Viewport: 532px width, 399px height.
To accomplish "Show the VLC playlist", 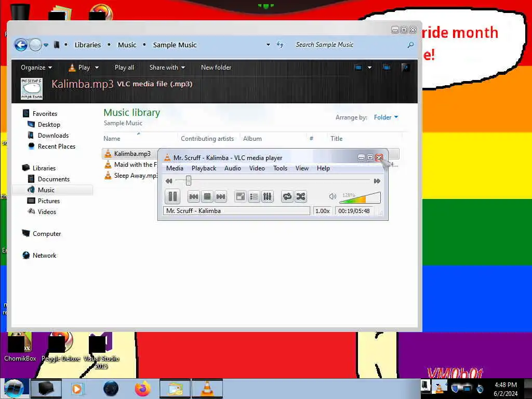I will click(254, 196).
